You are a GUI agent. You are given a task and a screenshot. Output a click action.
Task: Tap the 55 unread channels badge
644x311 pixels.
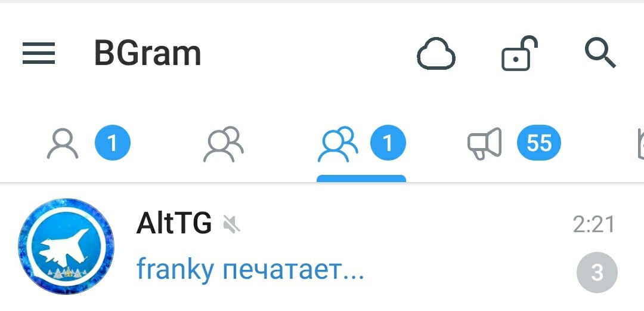coord(539,143)
